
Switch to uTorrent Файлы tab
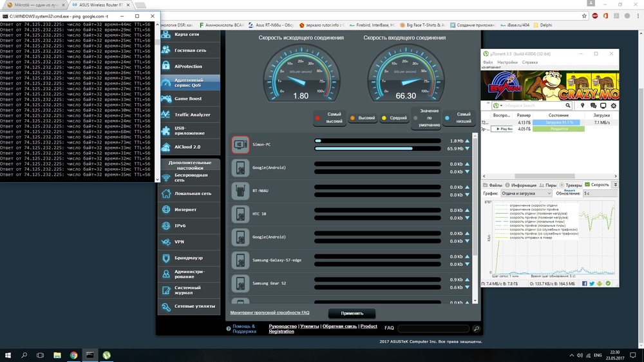493,186
